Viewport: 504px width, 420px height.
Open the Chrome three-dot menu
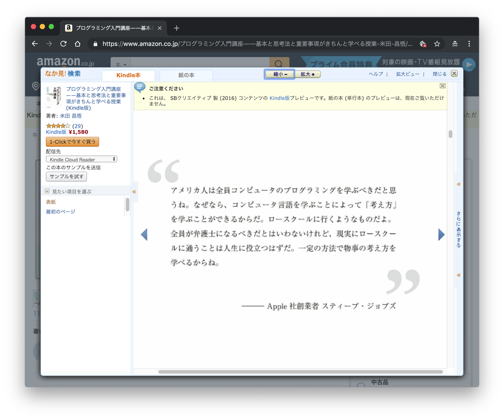(x=469, y=44)
